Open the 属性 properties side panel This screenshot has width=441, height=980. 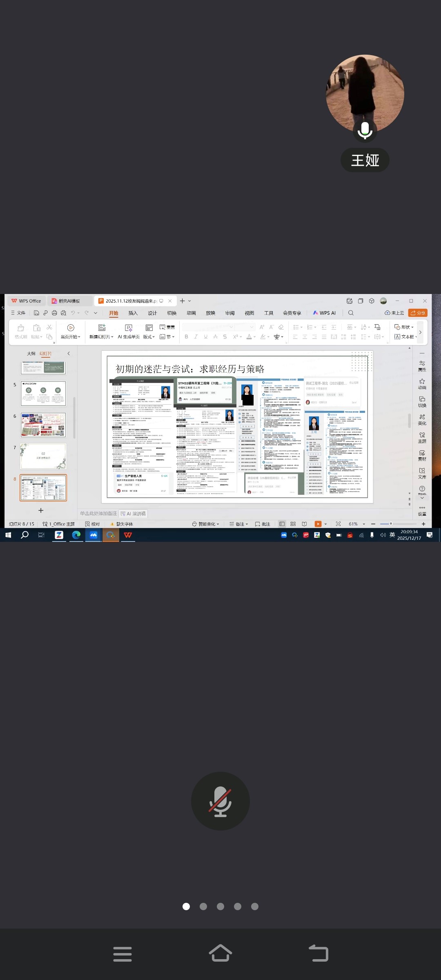tap(422, 365)
